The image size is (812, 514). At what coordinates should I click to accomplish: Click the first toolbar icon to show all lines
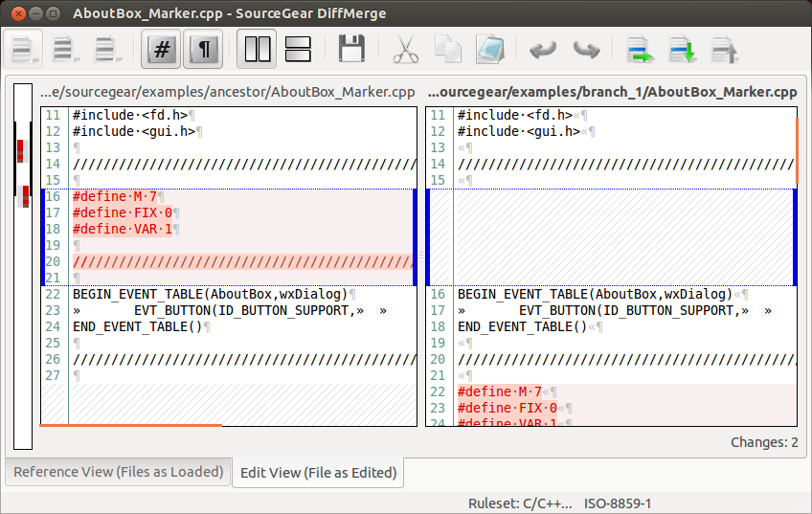(24, 49)
